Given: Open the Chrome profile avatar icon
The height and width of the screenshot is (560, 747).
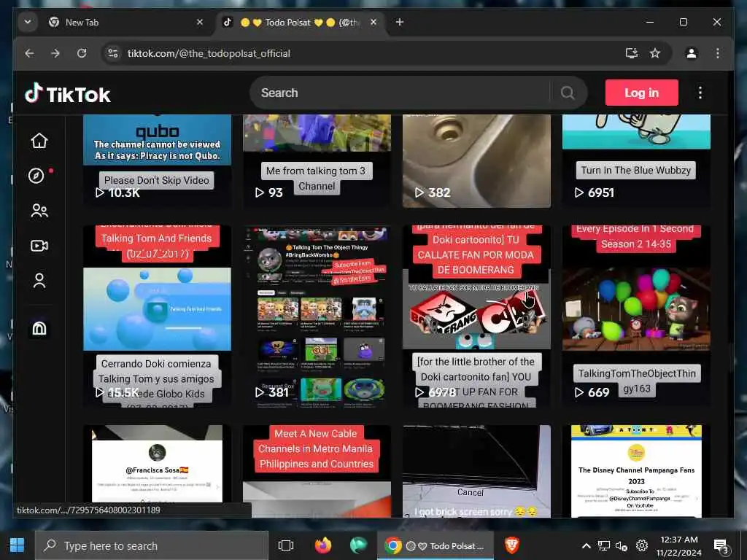Looking at the screenshot, I should pos(692,53).
